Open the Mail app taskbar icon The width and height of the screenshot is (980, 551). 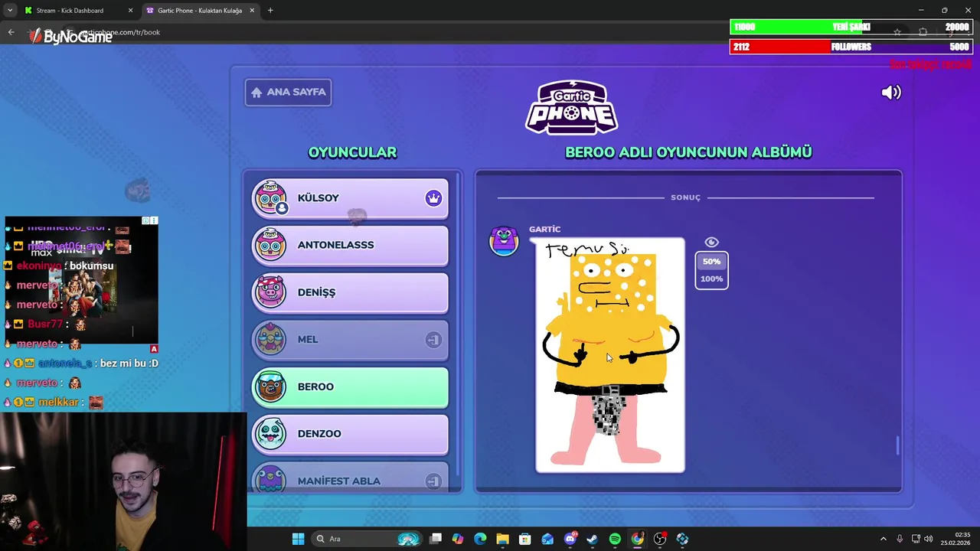tap(547, 539)
